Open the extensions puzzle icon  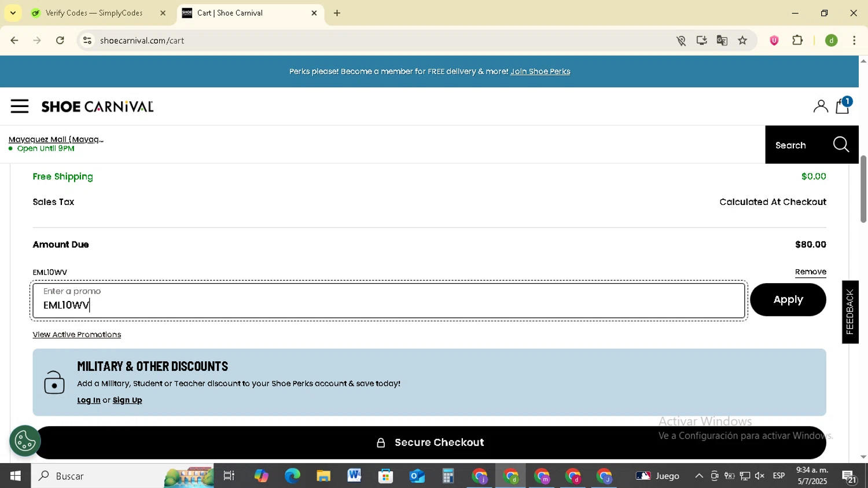798,41
